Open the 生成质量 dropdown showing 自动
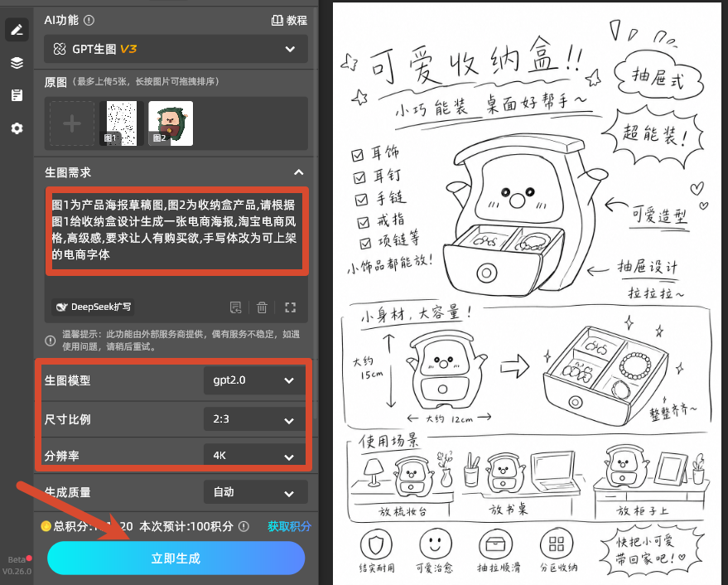The image size is (728, 585). [256, 492]
